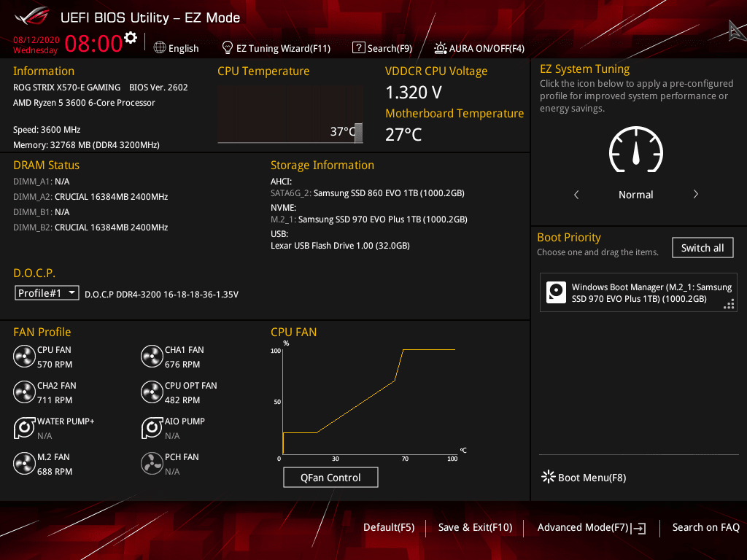This screenshot has width=747, height=560.
Task: Click the Search question mark icon
Action: [358, 47]
